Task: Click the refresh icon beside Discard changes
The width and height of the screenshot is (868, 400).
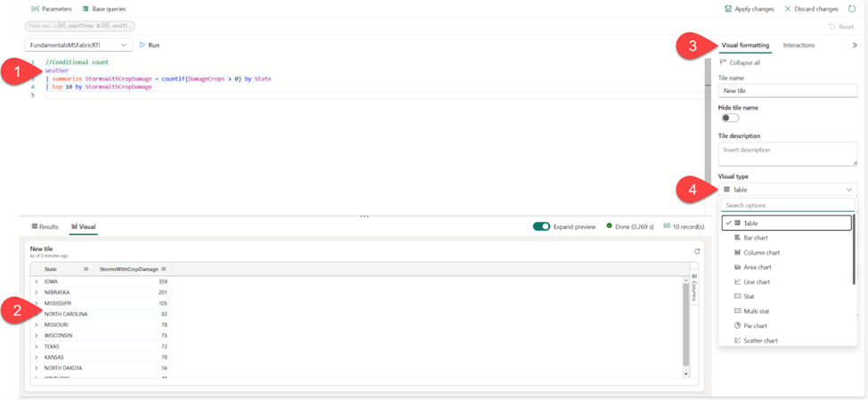Action: (x=851, y=9)
